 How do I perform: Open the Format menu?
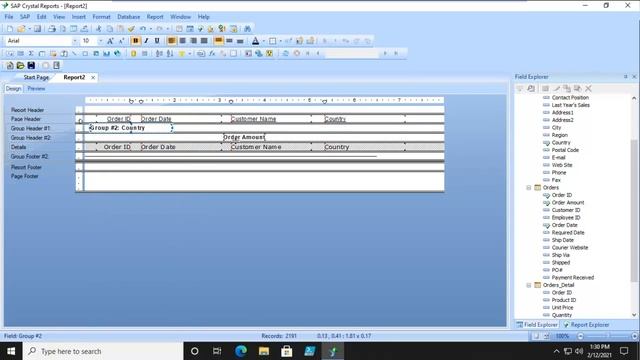(x=101, y=17)
